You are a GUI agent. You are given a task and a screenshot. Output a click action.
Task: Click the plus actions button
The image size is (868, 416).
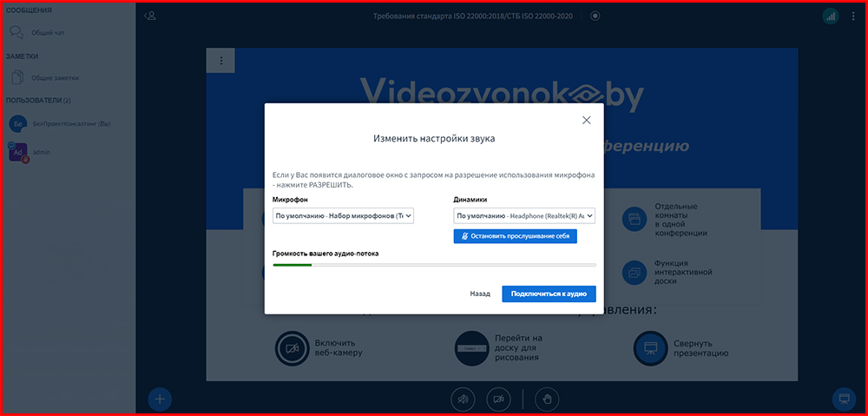[160, 399]
